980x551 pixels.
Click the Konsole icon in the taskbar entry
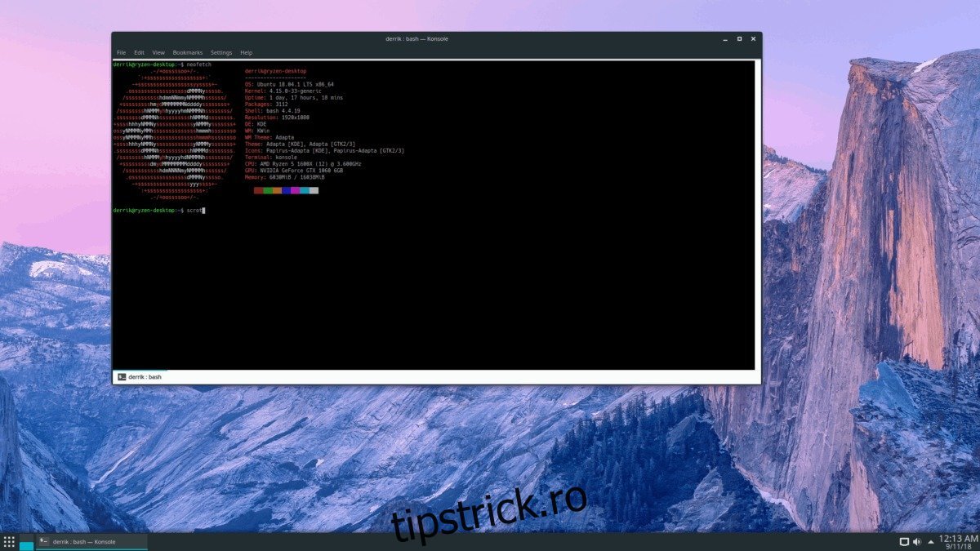(x=42, y=541)
